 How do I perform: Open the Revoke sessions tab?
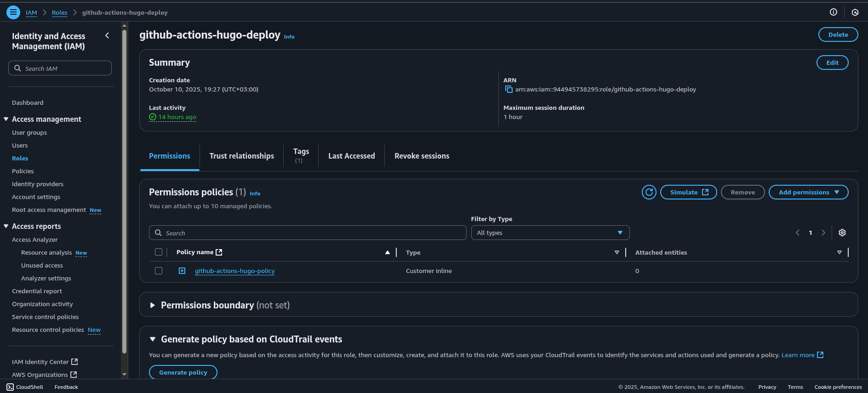point(422,156)
